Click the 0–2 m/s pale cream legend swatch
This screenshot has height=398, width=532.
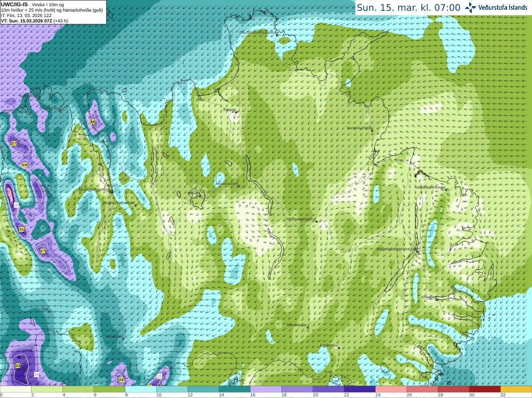tap(16, 389)
